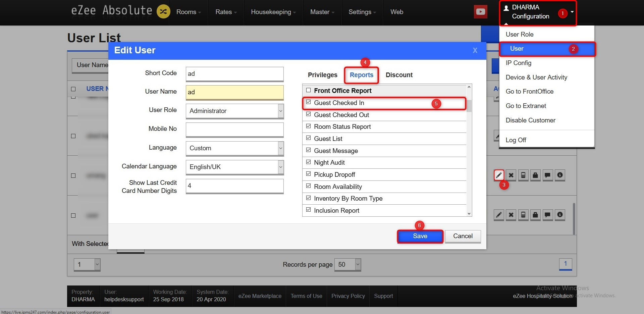Cancel the Edit User dialog
This screenshot has width=644, height=314.
click(x=463, y=236)
